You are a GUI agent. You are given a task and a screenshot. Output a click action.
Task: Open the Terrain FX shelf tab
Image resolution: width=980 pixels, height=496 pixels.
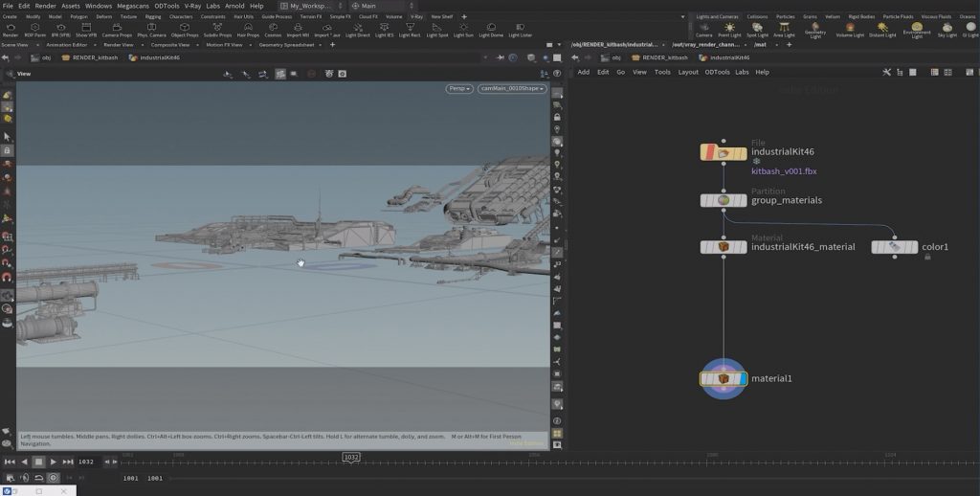(x=311, y=17)
